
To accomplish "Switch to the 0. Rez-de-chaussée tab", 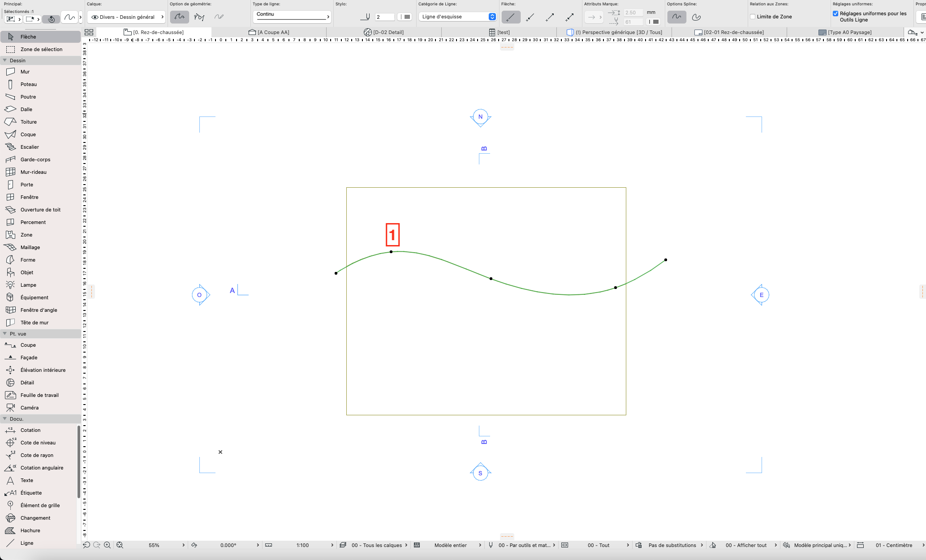I will click(154, 32).
